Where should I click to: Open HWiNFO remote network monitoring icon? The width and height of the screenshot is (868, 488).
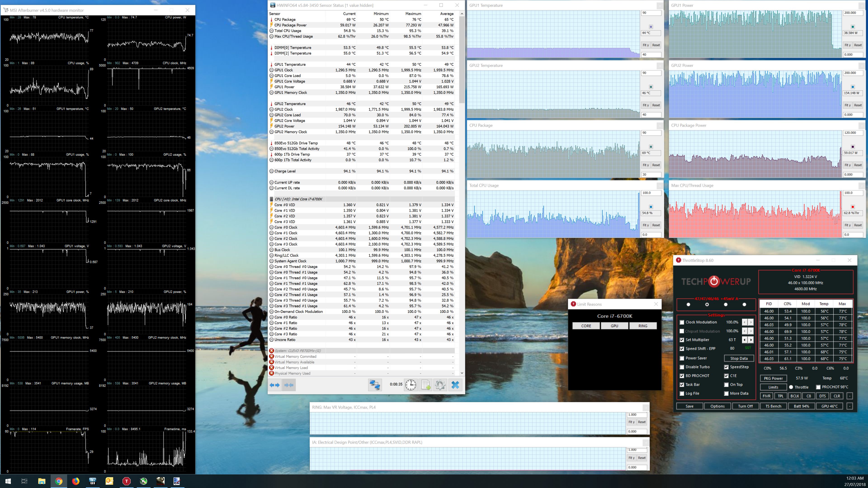coord(374,385)
